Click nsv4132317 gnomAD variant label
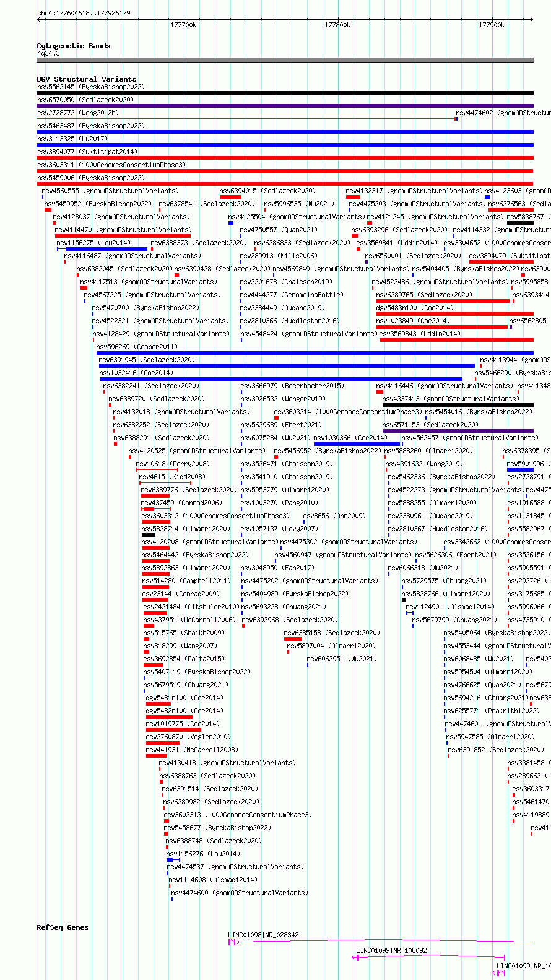551x980 pixels. coord(414,191)
